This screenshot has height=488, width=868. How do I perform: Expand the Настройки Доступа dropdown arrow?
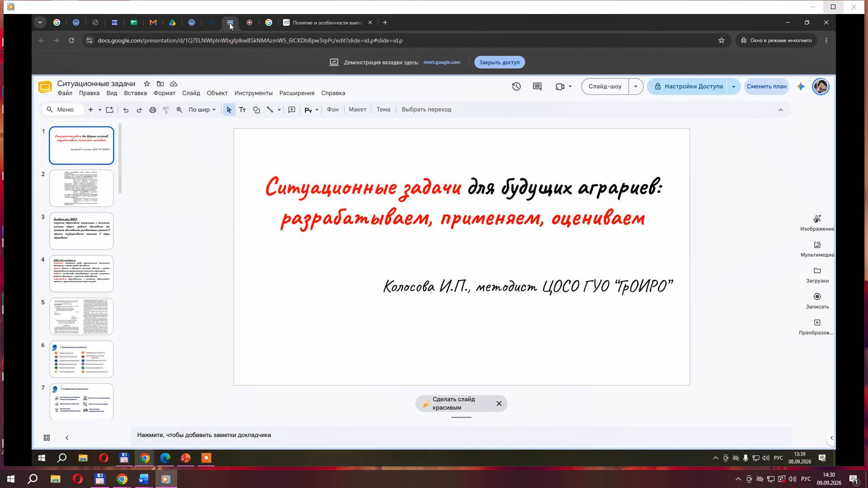(x=733, y=86)
